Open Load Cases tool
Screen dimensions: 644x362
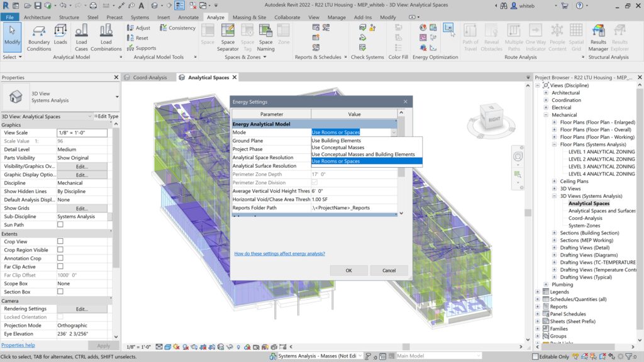pos(81,37)
